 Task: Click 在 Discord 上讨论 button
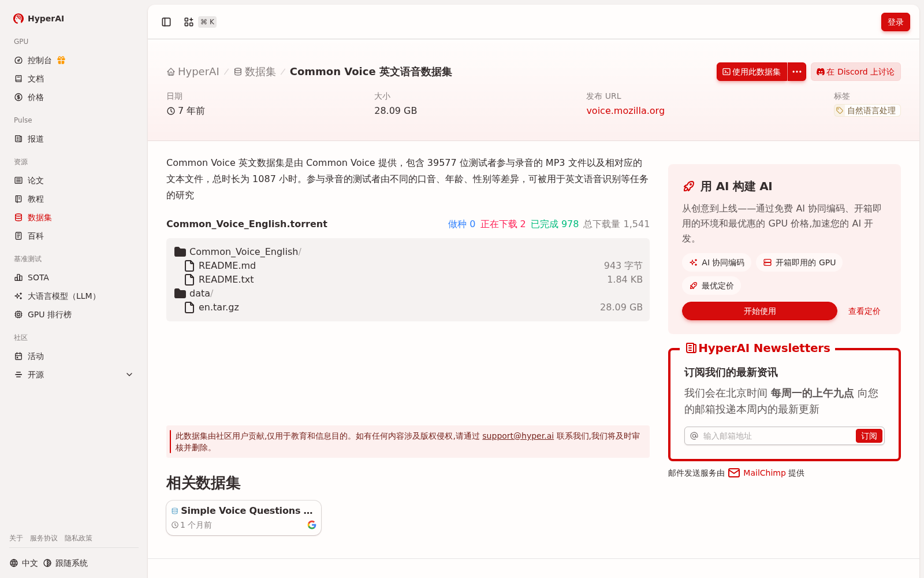point(856,72)
